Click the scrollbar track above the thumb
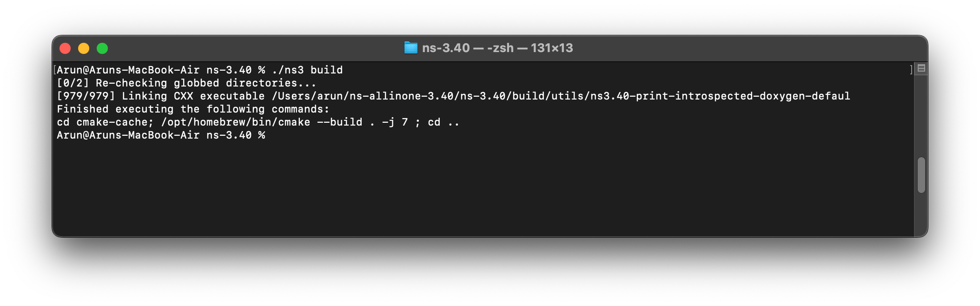Viewport: 980px width, 306px height. pyautogui.click(x=921, y=116)
